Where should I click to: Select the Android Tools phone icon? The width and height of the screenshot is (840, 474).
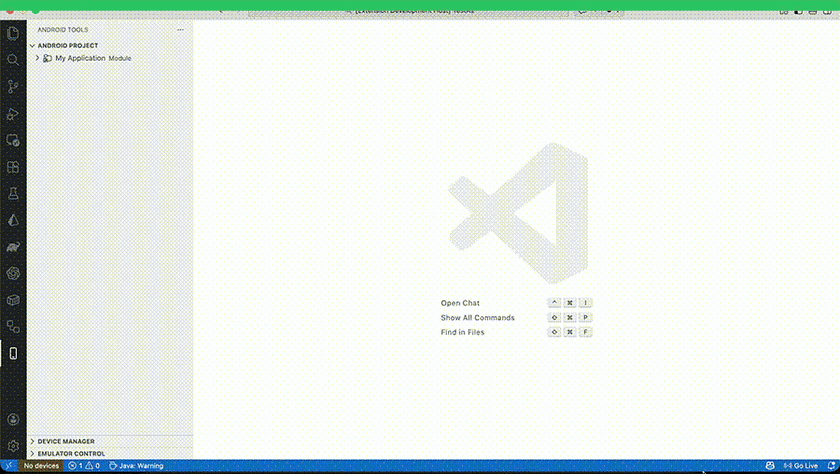(x=13, y=353)
